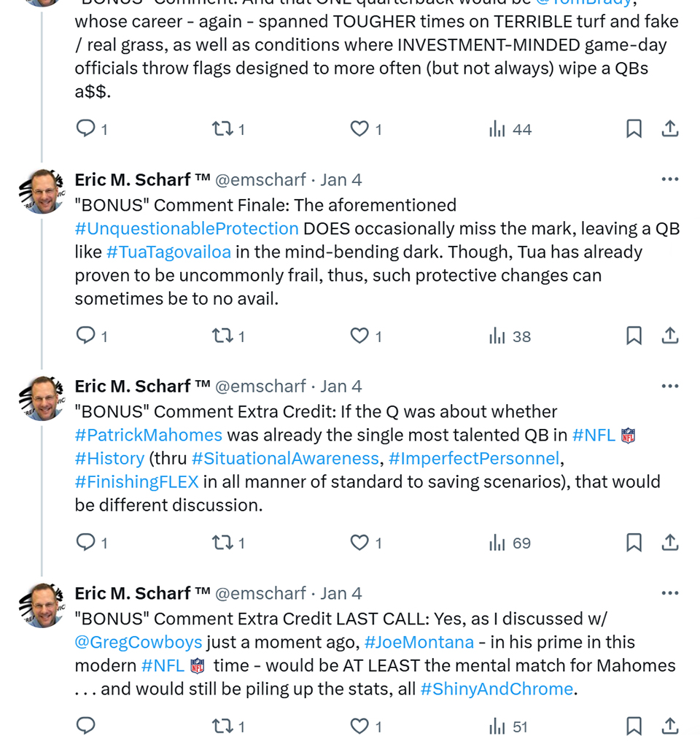View analytics showing 69 views
700x755 pixels.
coord(510,543)
